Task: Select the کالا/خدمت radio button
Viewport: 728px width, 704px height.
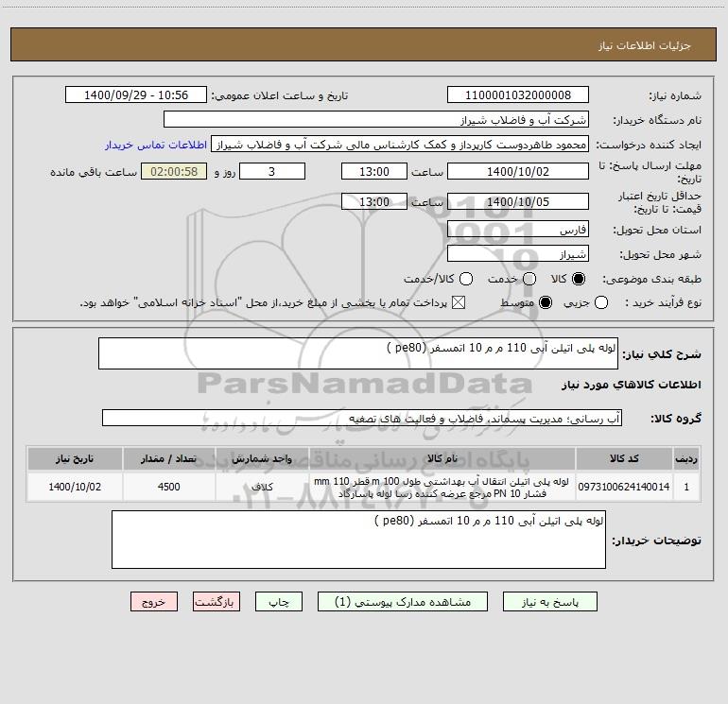Action: click(x=466, y=279)
